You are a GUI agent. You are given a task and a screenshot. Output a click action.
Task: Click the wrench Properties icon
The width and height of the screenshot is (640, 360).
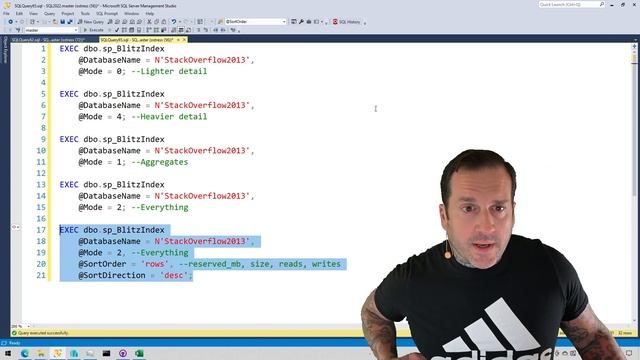(x=301, y=22)
